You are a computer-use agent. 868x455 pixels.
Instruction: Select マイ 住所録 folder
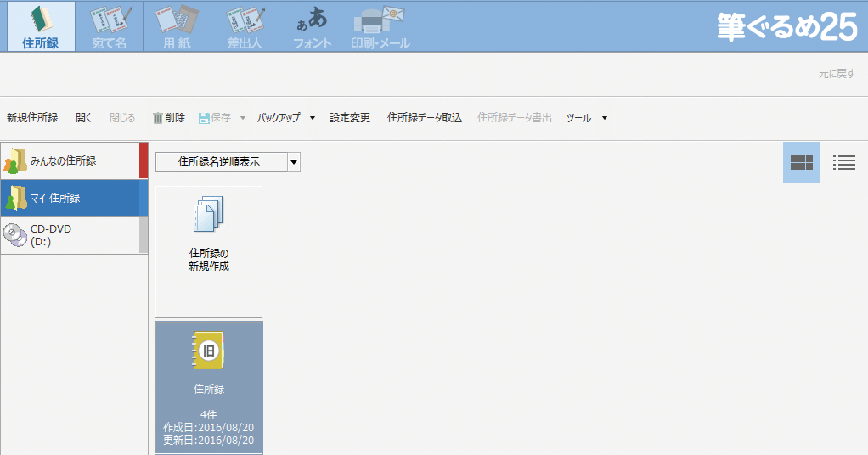point(74,198)
